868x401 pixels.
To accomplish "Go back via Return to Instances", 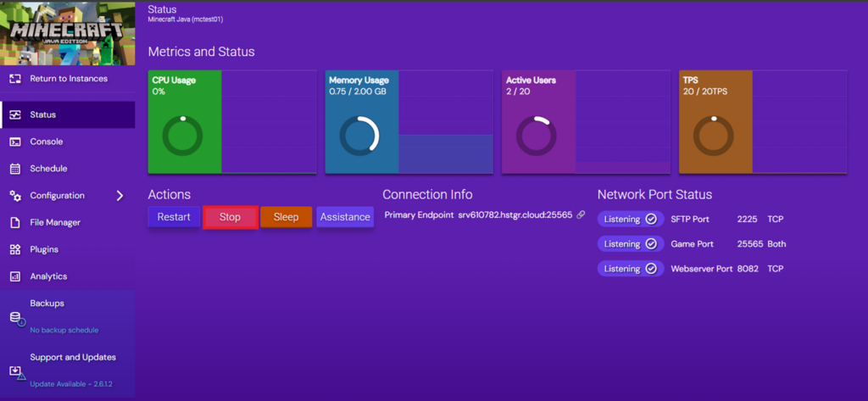I will [x=68, y=79].
